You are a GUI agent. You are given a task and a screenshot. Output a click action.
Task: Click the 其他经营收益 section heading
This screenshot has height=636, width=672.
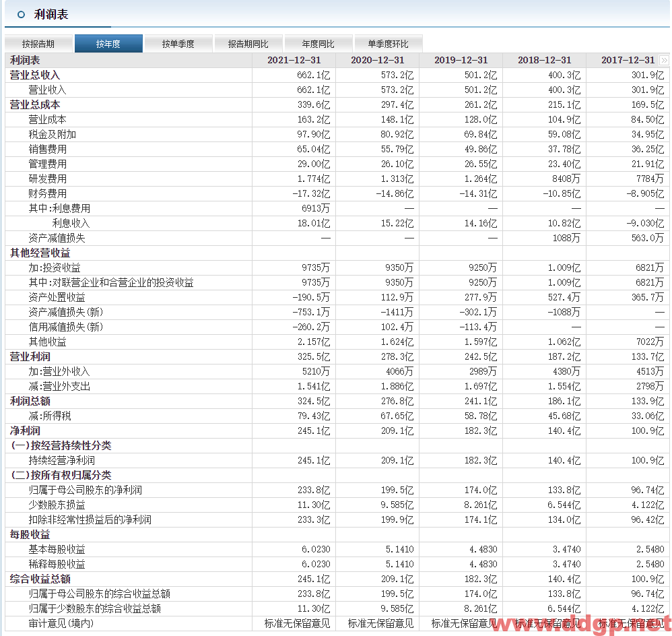point(40,253)
